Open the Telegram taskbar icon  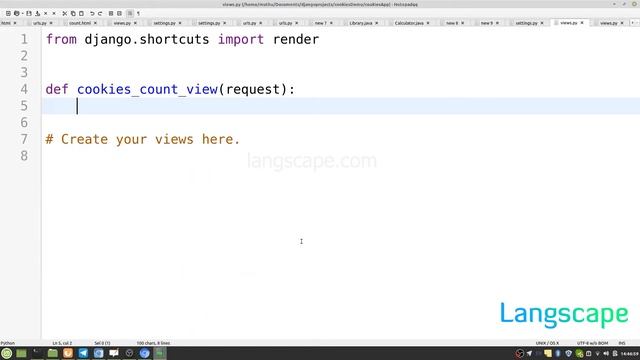click(83, 353)
